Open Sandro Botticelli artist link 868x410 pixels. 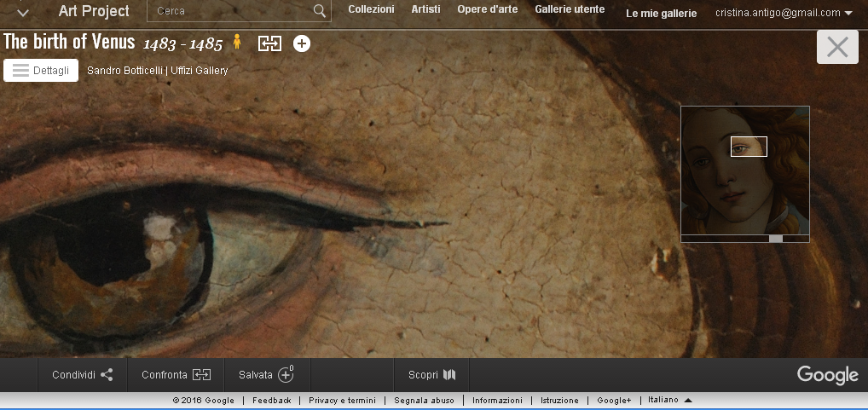pyautogui.click(x=124, y=70)
